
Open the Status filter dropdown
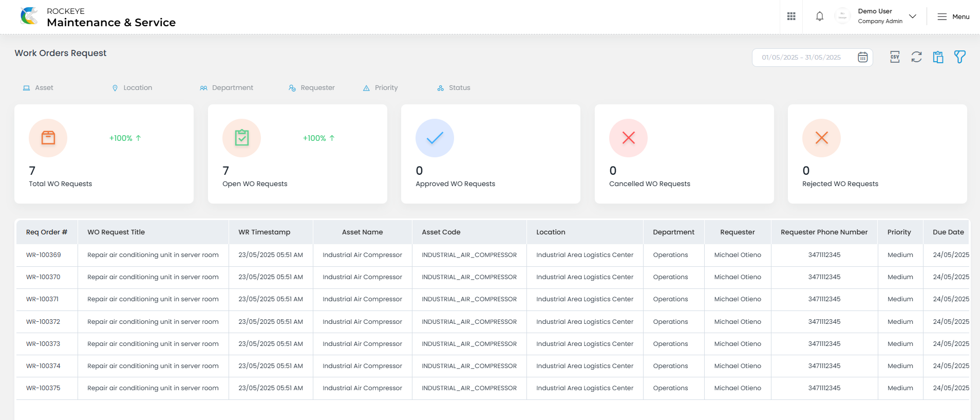pos(454,88)
